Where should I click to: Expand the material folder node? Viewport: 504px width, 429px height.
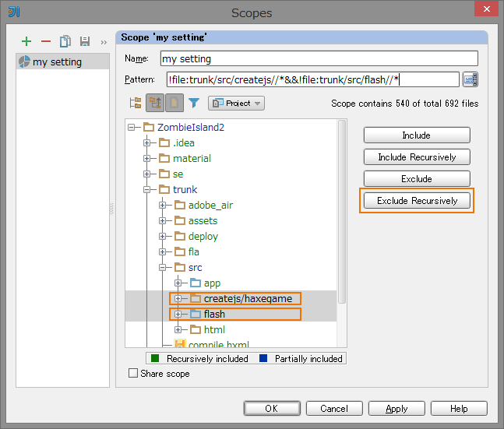pyautogui.click(x=146, y=159)
